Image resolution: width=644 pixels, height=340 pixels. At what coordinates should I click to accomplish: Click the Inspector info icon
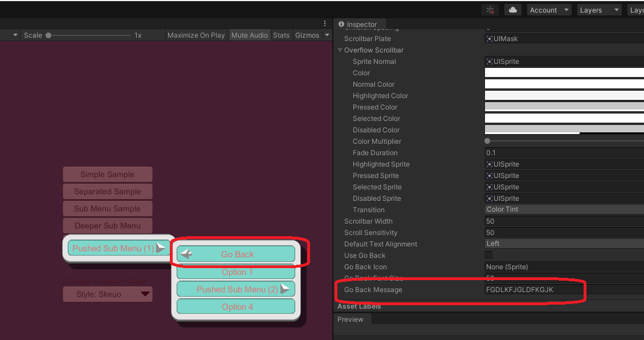pos(341,25)
